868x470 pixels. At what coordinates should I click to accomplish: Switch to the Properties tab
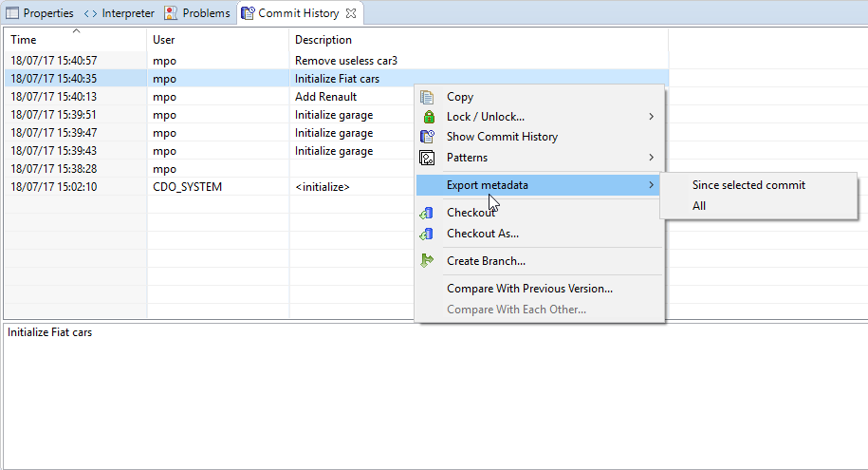click(40, 13)
